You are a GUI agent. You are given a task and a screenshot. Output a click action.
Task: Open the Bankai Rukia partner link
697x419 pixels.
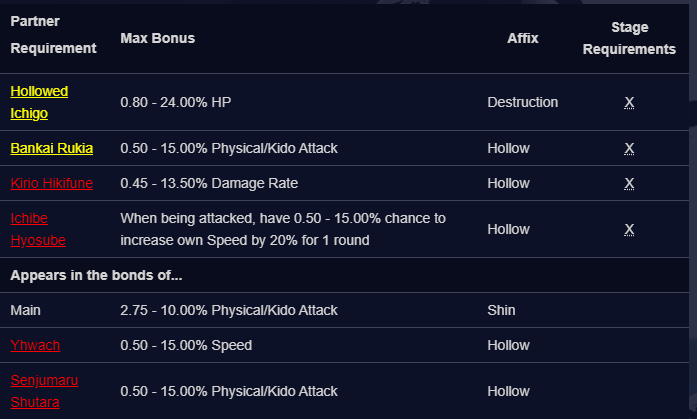[x=52, y=148]
